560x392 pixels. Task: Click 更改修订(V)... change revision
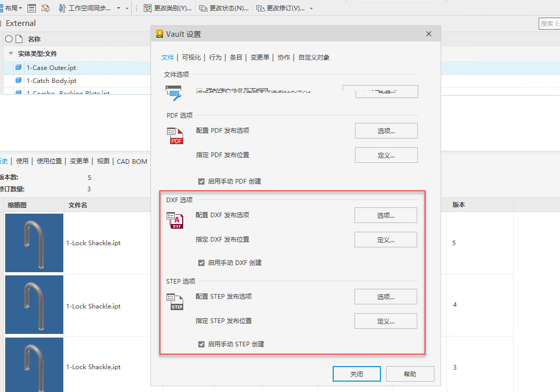pyautogui.click(x=281, y=8)
